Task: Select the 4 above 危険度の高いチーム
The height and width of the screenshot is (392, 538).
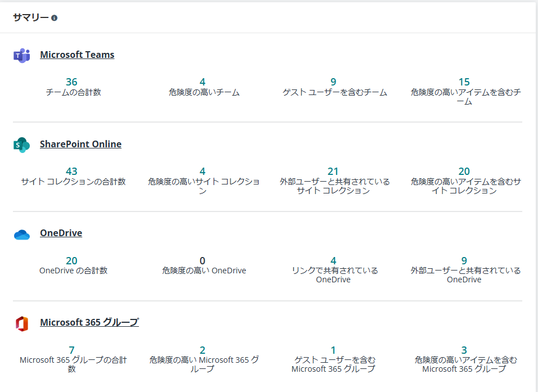Action: point(202,82)
